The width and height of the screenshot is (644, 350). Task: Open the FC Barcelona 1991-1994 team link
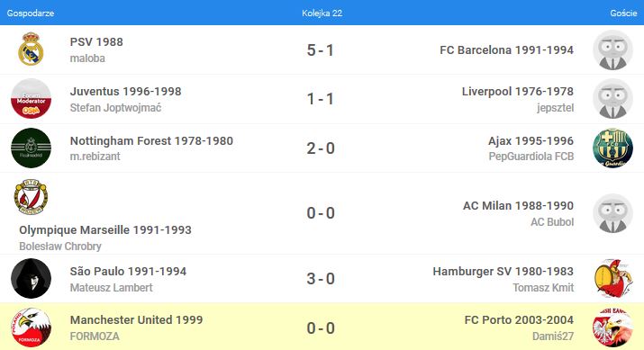[x=506, y=50]
